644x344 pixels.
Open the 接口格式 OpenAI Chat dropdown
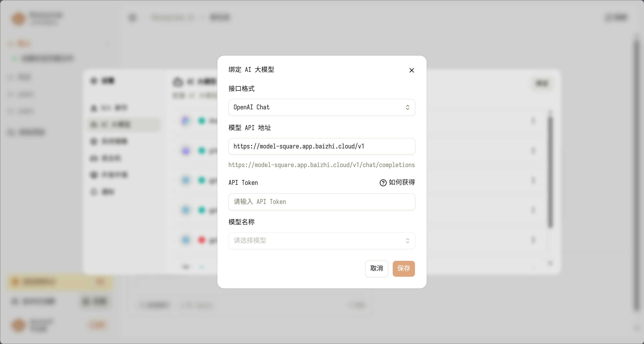coord(321,107)
